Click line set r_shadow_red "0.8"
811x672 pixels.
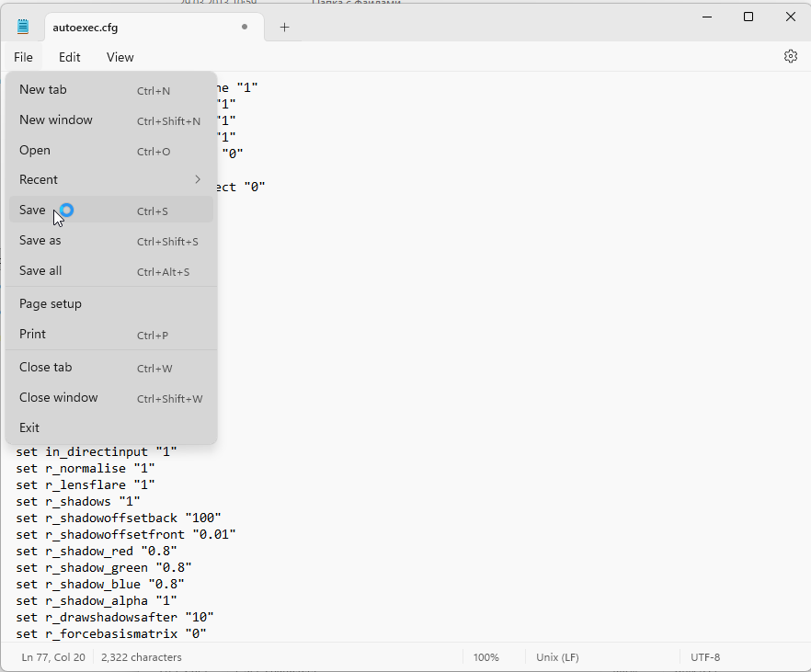(x=97, y=551)
